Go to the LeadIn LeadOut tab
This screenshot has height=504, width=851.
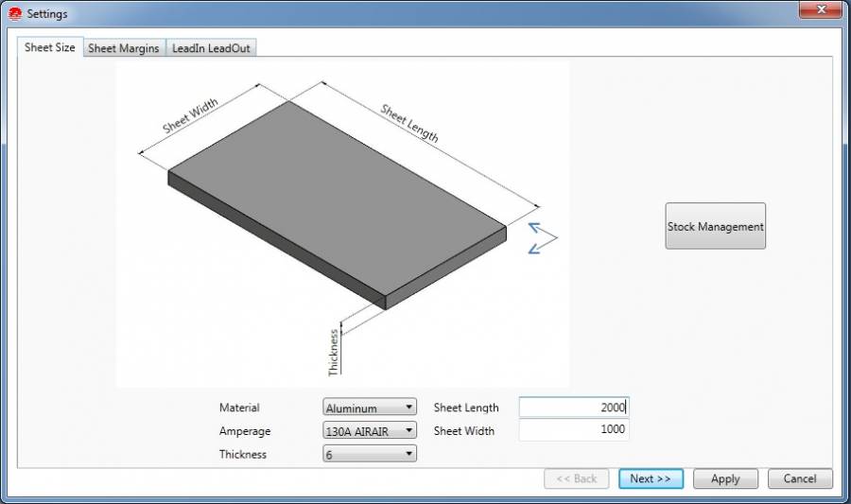tap(211, 48)
